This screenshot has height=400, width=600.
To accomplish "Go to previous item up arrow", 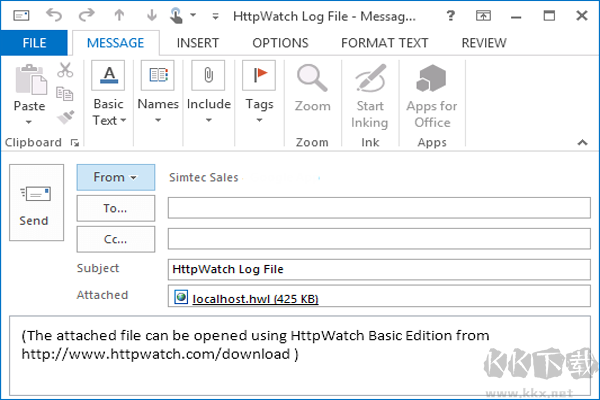I will point(119,15).
